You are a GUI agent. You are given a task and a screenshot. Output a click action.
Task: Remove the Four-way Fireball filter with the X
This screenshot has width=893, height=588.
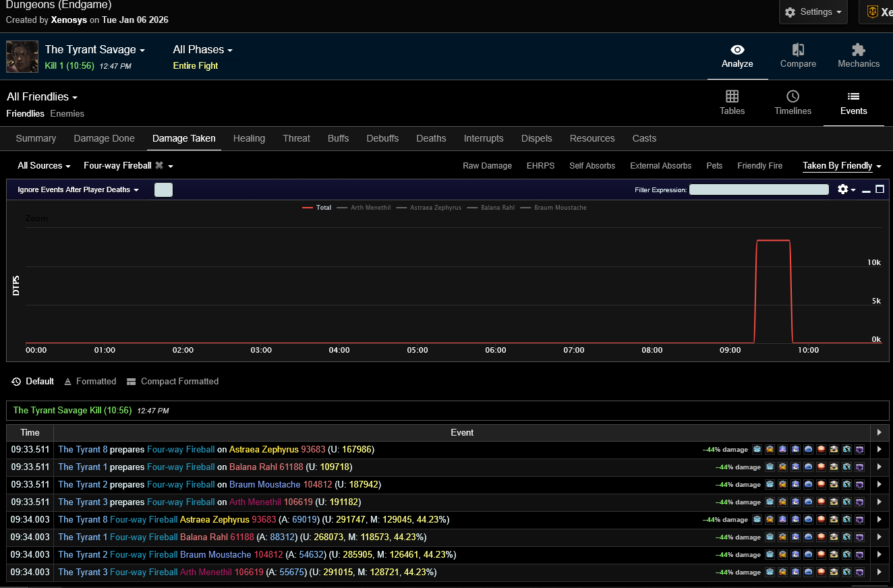click(x=159, y=165)
